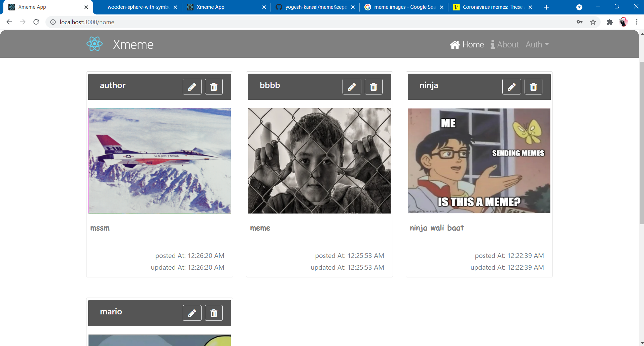Click the page vertical scrollbar thumb
644x346 pixels.
pyautogui.click(x=641, y=143)
